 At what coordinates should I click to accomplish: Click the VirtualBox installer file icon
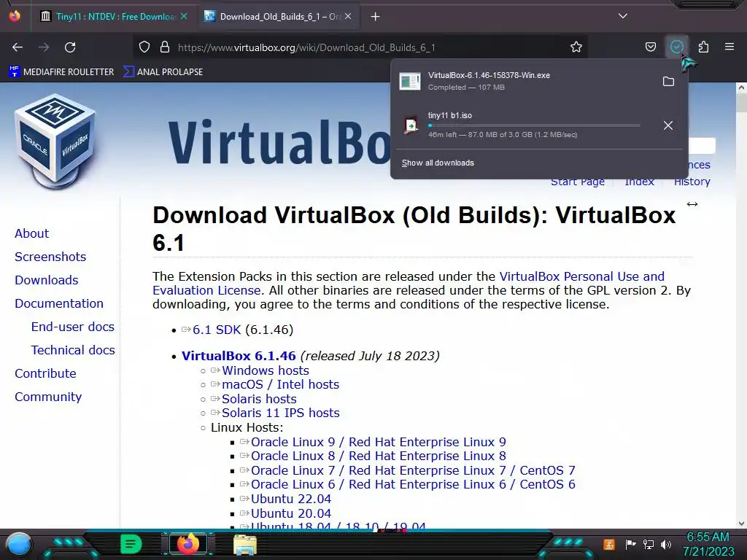410,81
